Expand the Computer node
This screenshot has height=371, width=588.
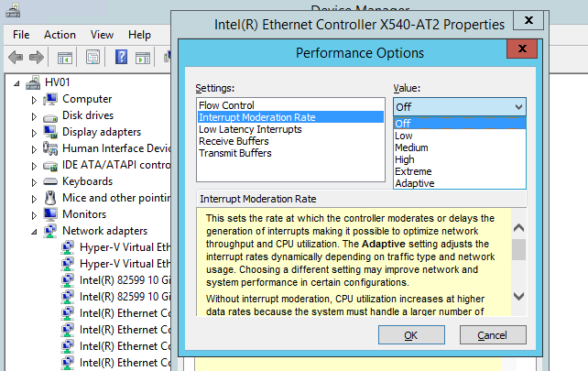pos(34,100)
